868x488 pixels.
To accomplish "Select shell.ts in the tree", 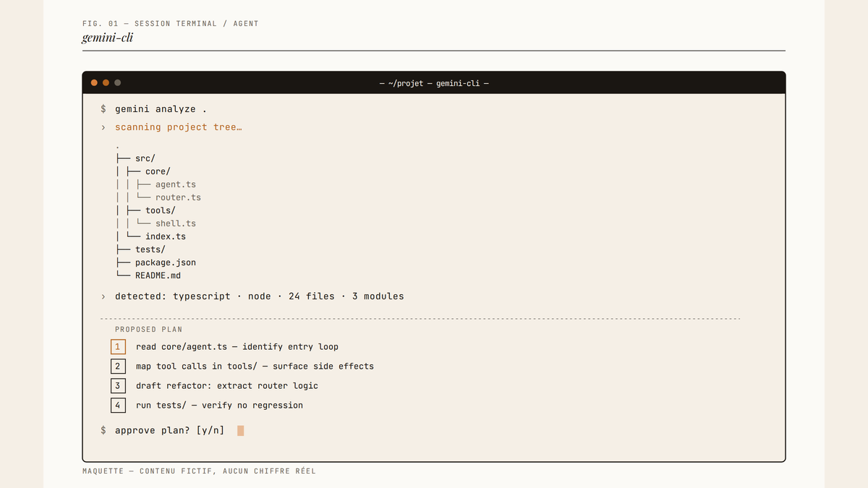I will click(176, 223).
